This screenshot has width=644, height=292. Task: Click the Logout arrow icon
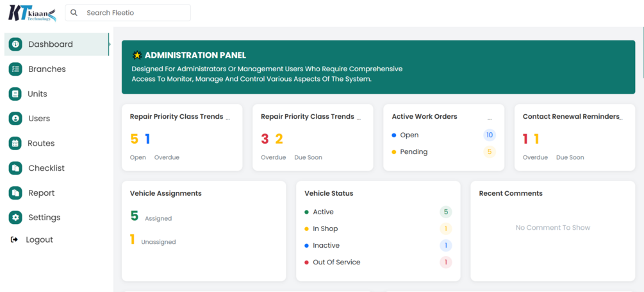pyautogui.click(x=15, y=240)
